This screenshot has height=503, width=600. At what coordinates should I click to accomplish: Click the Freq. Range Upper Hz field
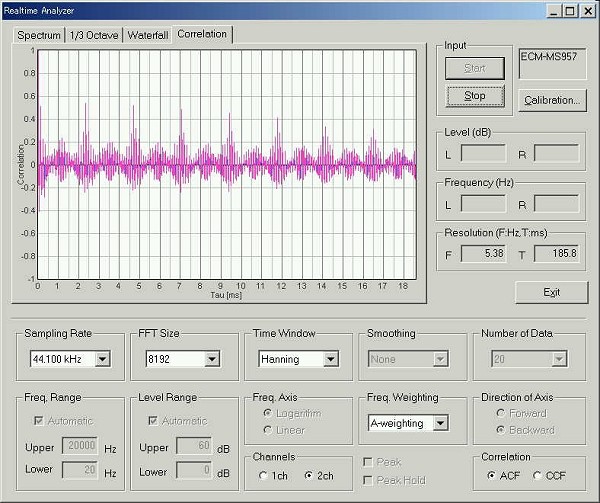[80, 446]
